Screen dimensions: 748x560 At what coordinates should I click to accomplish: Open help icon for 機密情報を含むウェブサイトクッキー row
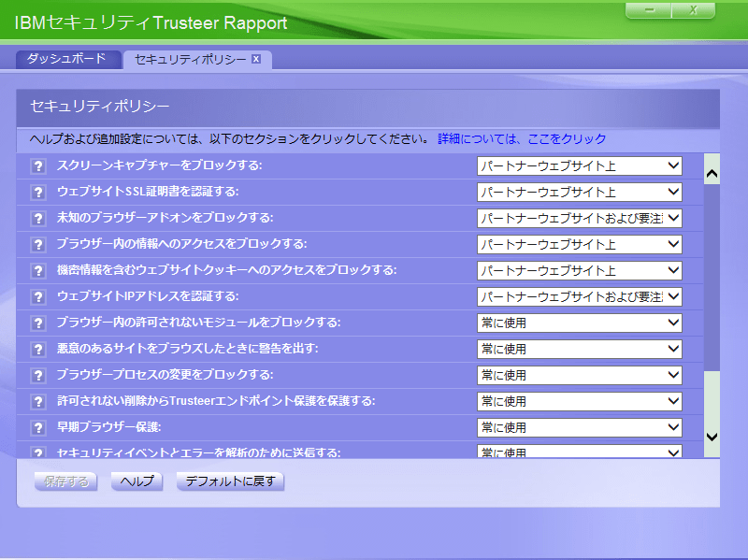click(38, 271)
